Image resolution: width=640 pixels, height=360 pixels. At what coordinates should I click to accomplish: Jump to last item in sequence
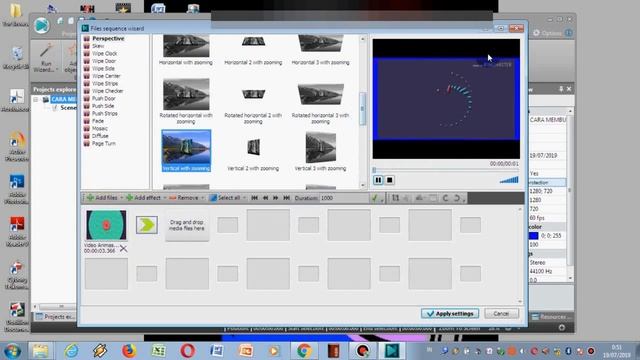(287, 198)
